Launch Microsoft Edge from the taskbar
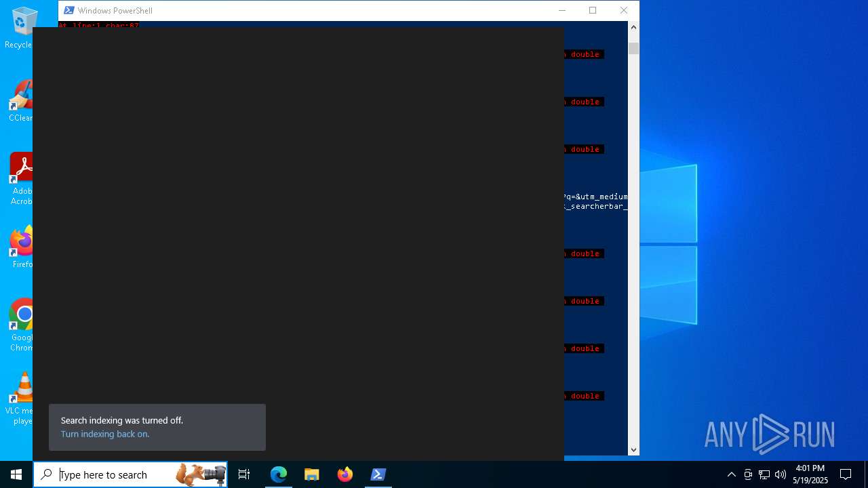This screenshot has width=868, height=488. pos(279,474)
